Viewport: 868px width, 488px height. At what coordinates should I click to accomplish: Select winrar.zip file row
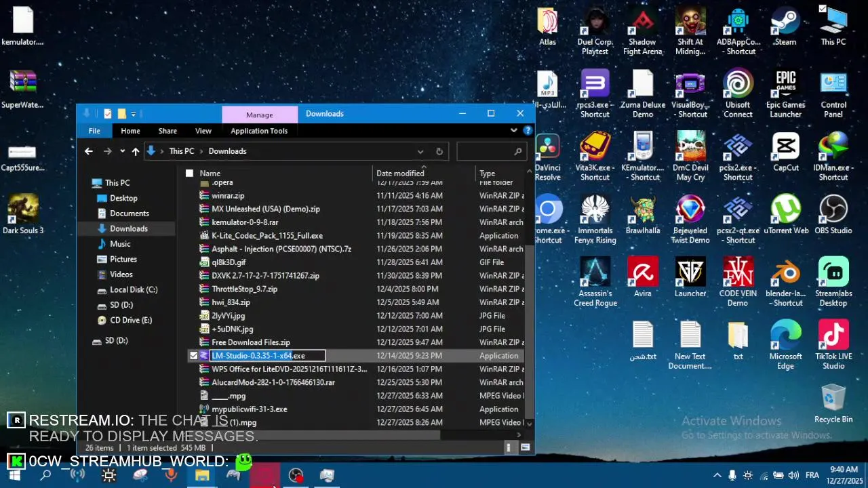click(355, 195)
